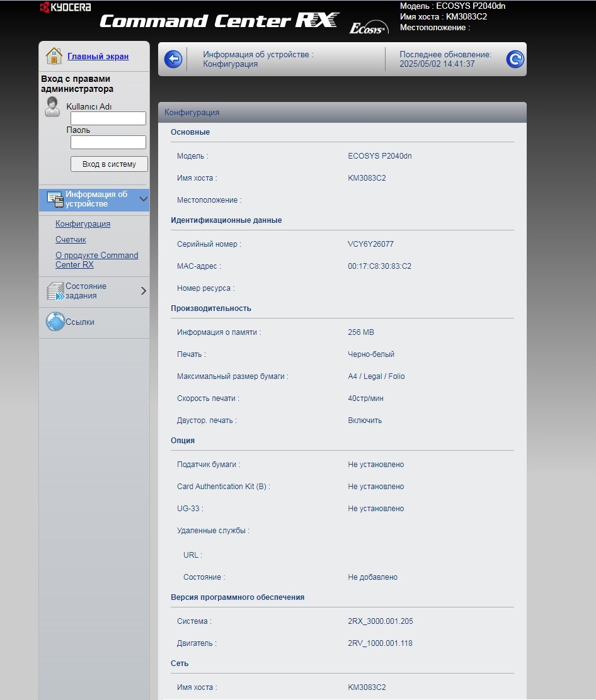This screenshot has height=700, width=596.
Task: Refresh the page with the reload icon
Action: 515,59
